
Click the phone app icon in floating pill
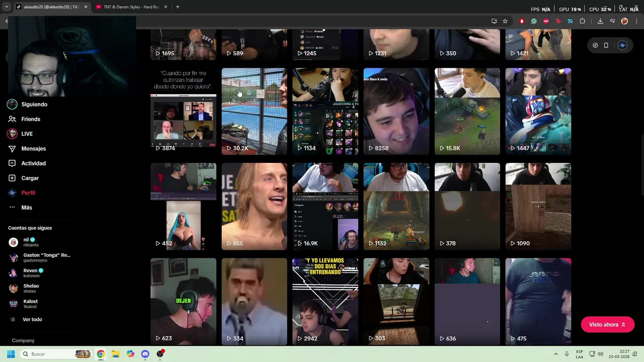click(606, 45)
